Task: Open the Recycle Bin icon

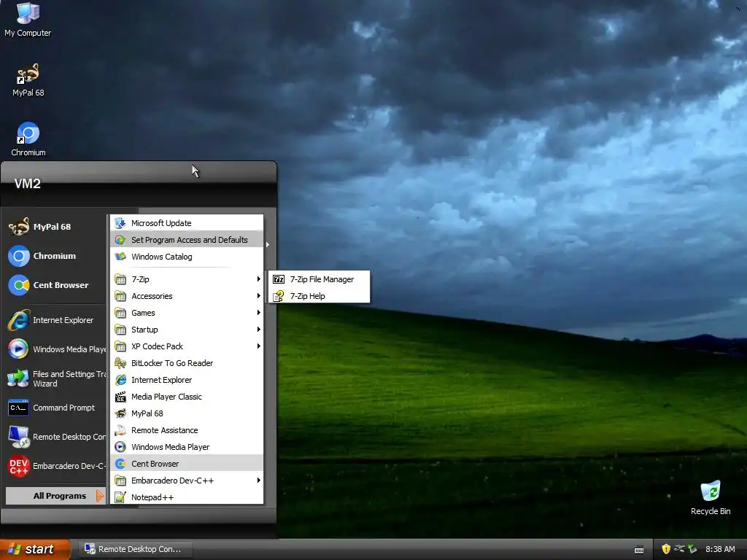Action: click(711, 497)
